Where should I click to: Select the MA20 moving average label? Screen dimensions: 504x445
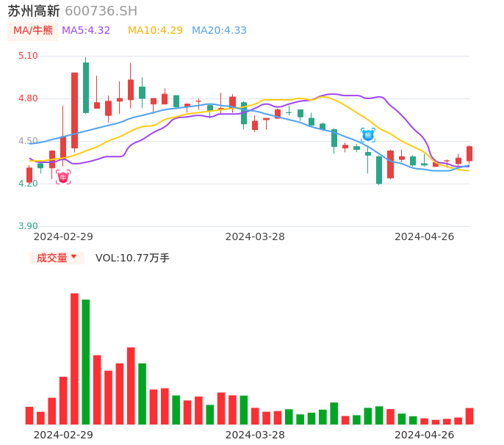219,31
